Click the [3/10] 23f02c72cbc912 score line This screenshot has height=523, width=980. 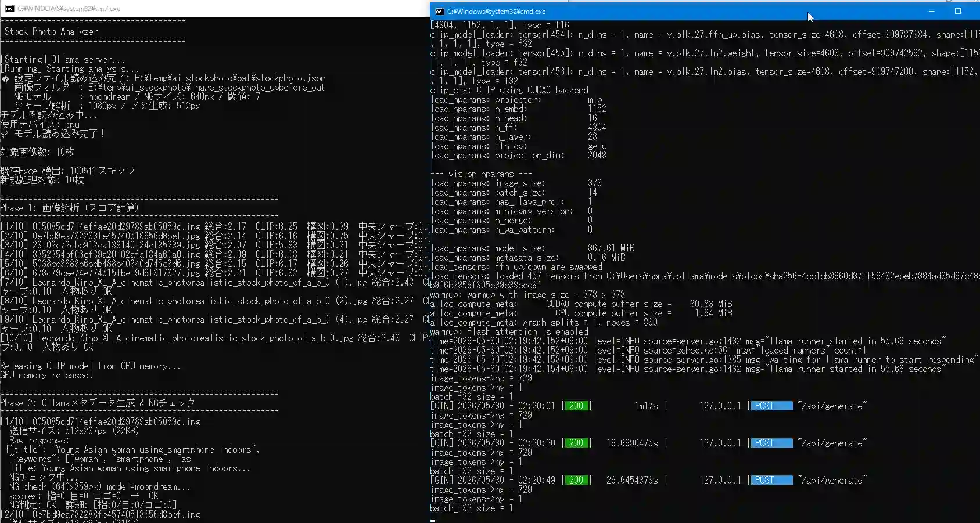[214, 245]
